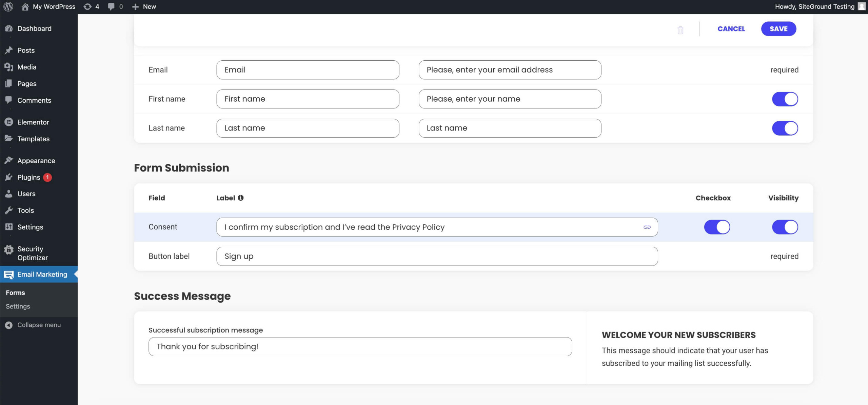
Task: Toggle the First name visibility switch
Action: click(x=785, y=99)
